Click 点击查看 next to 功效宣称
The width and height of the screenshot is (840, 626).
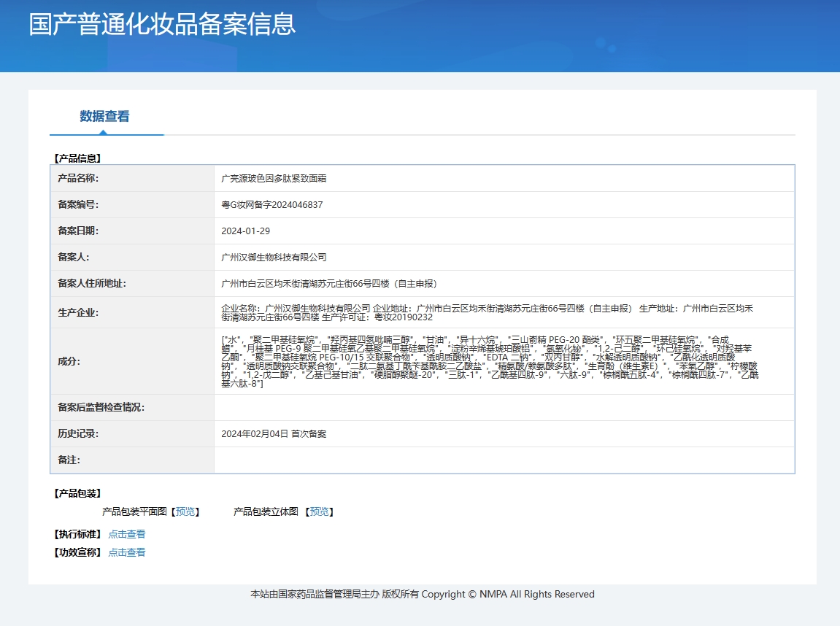coord(127,553)
